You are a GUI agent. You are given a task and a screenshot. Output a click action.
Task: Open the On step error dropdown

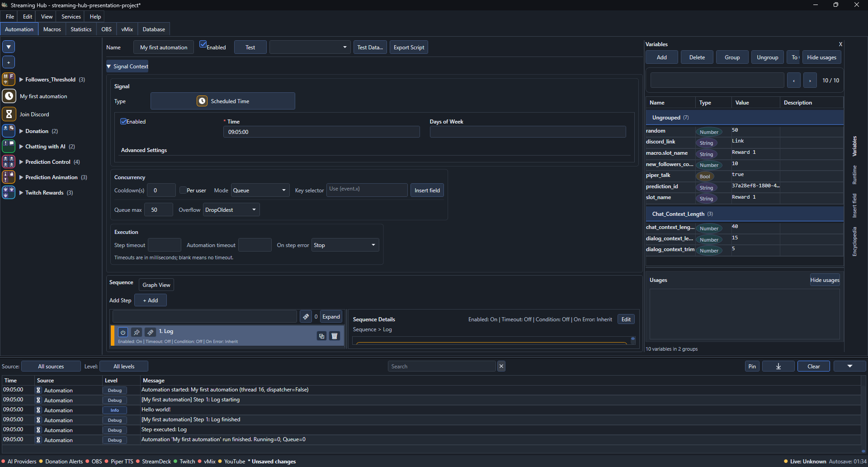click(345, 245)
